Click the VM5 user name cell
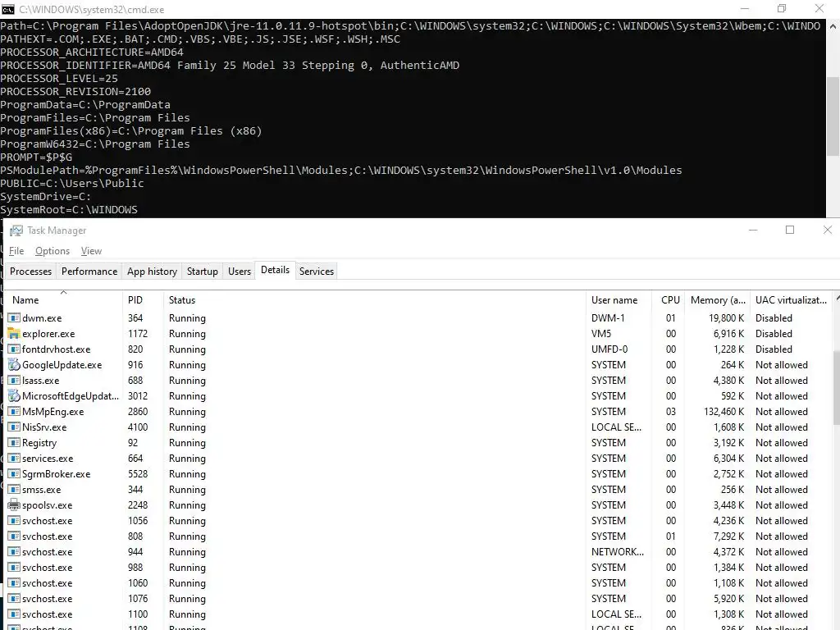 click(x=601, y=333)
